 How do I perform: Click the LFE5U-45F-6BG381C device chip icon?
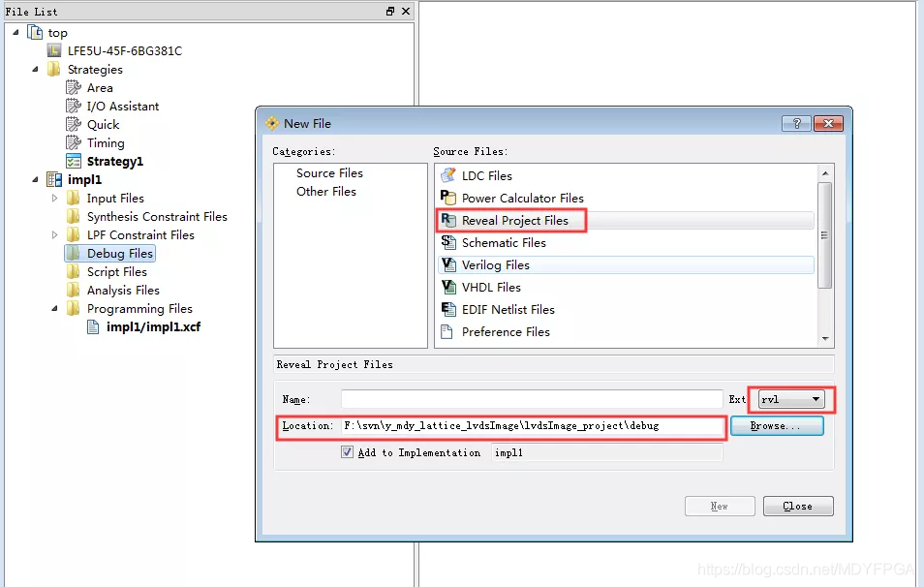coord(54,50)
